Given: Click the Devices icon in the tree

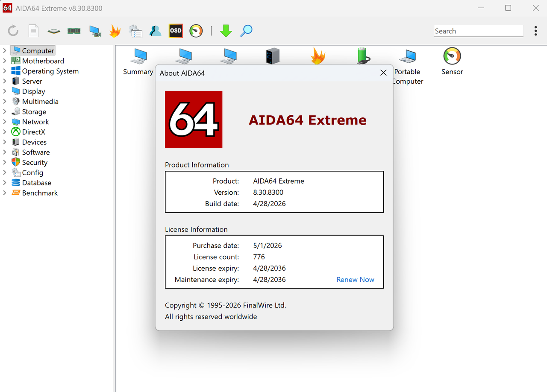Looking at the screenshot, I should point(16,142).
